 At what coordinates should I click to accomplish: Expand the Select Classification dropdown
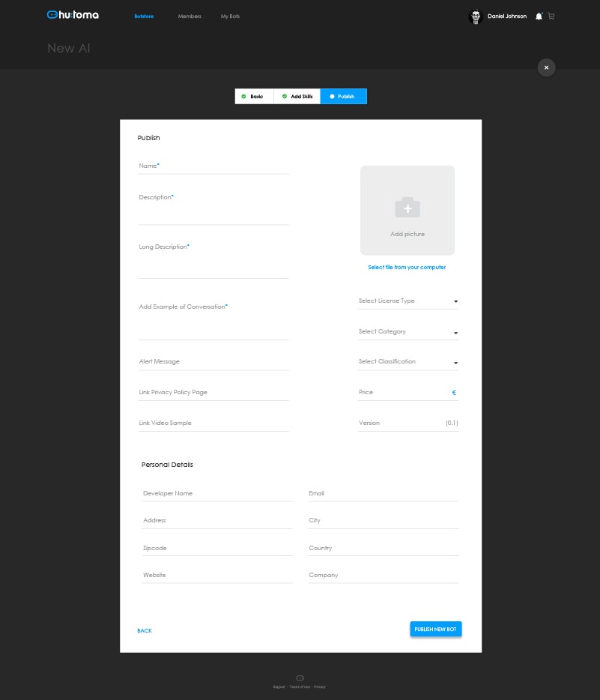pyautogui.click(x=408, y=361)
